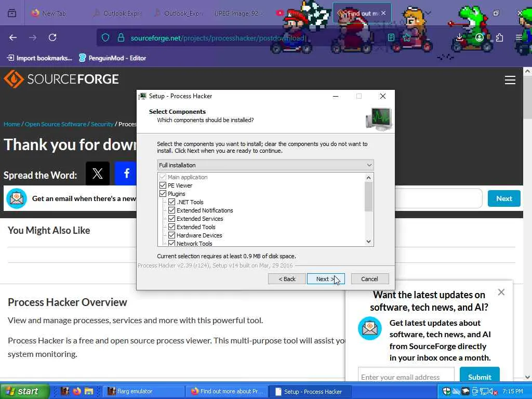Click the browser address bar URL
This screenshot has height=399, width=532.
click(x=218, y=38)
